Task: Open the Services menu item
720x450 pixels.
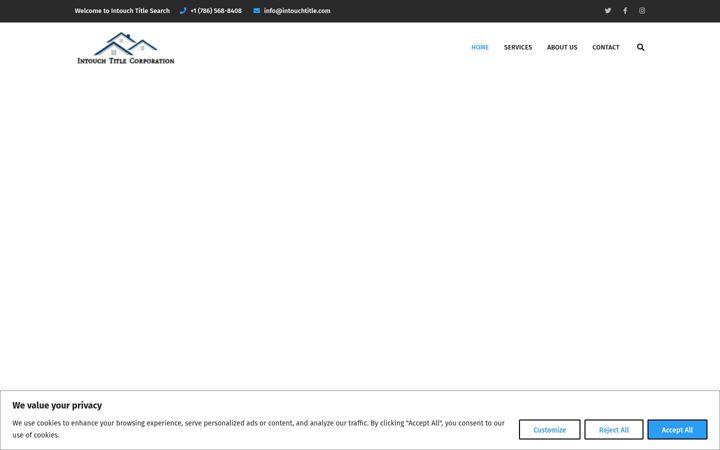Action: coord(518,47)
